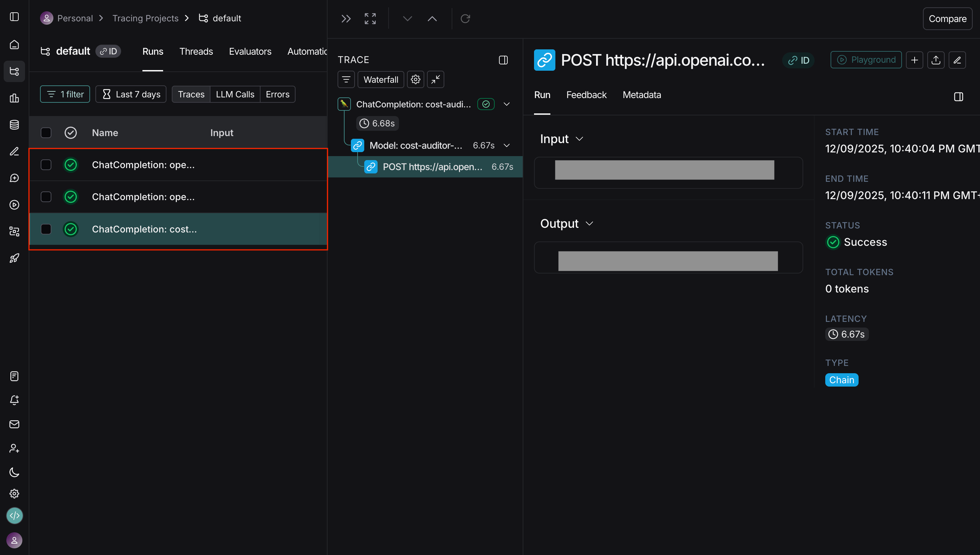Switch to the Feedback tab
Viewport: 980px width, 555px height.
pyautogui.click(x=586, y=94)
